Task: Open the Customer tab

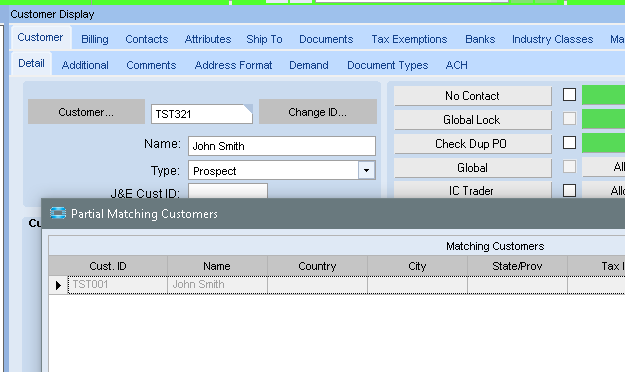Action: (40, 37)
